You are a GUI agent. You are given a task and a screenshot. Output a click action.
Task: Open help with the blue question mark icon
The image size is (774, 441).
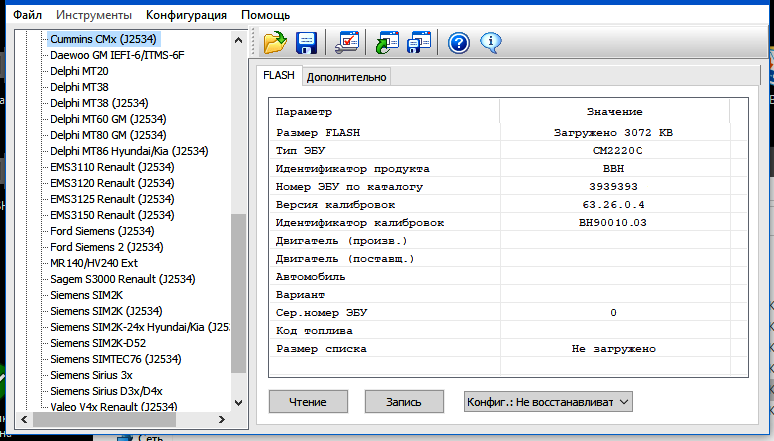(459, 42)
